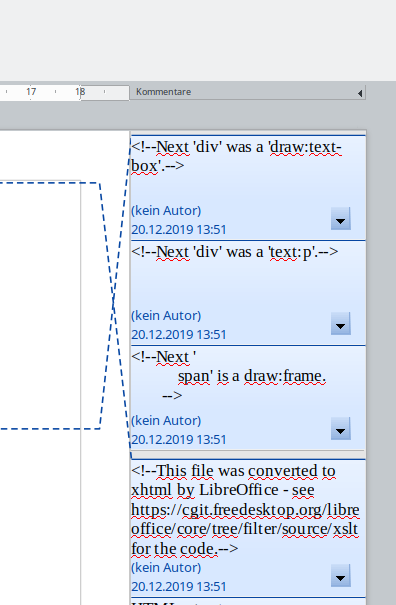Click the cgit.freedesktop.org URL text
This screenshot has height=605, width=396.
pos(245,519)
